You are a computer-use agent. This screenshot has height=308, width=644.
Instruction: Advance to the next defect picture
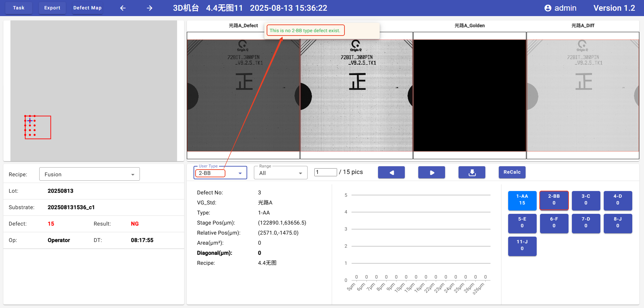pos(431,172)
